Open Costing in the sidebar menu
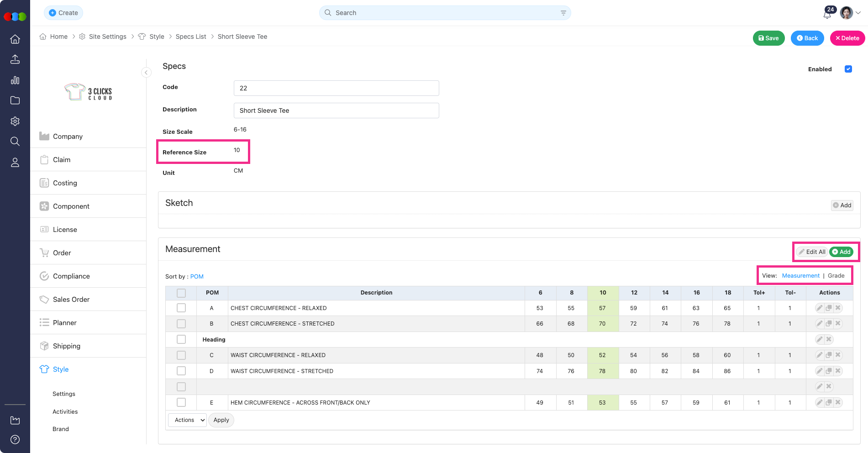Image resolution: width=868 pixels, height=453 pixels. tap(65, 183)
